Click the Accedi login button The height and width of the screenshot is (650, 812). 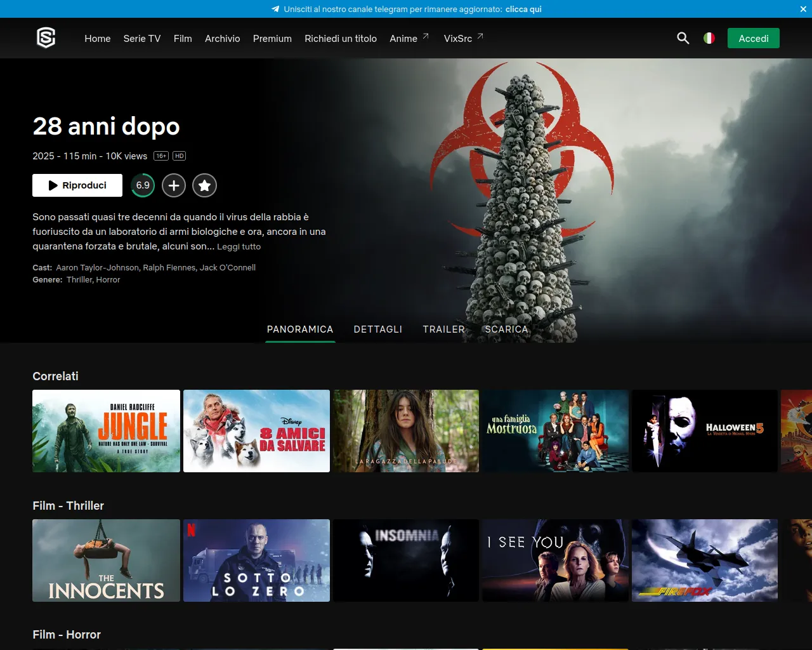coord(754,38)
